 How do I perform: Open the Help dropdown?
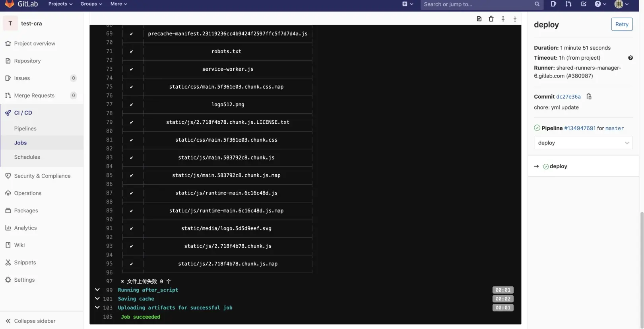tap(600, 4)
